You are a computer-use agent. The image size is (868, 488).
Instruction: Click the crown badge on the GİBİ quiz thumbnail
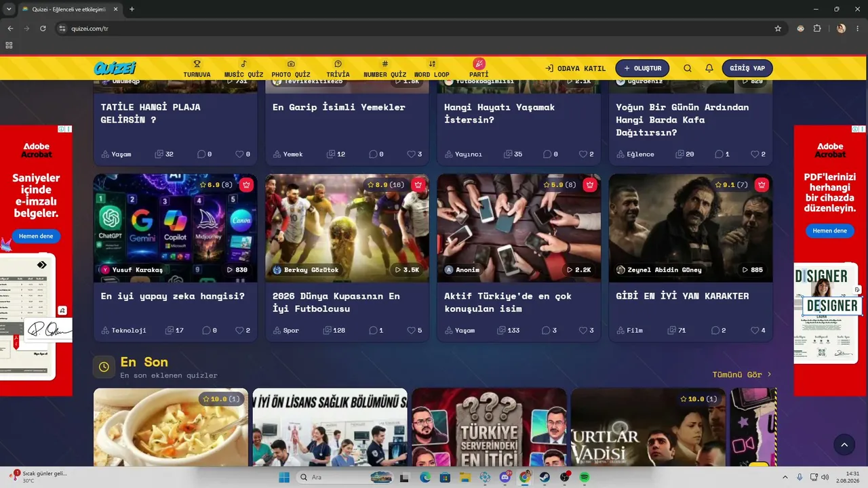point(762,184)
